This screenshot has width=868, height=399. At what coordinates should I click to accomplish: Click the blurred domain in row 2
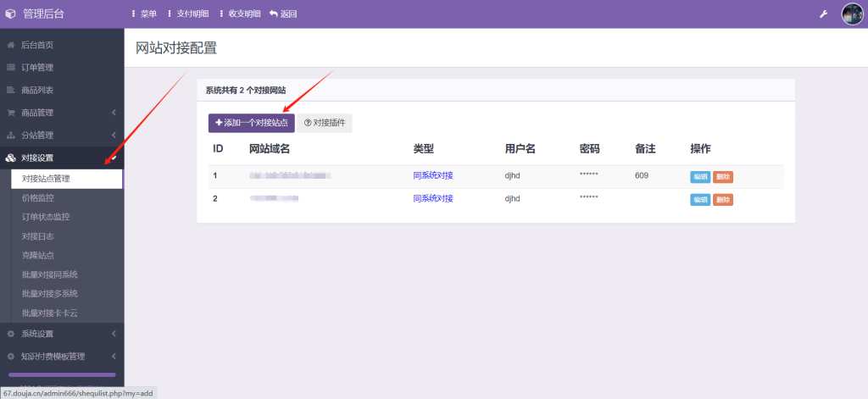coord(274,198)
